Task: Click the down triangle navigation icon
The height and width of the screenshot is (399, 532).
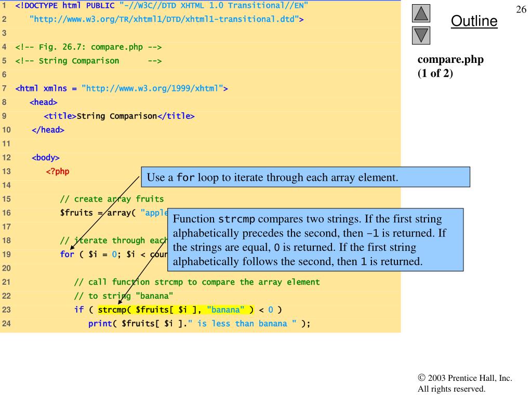Action: click(421, 35)
